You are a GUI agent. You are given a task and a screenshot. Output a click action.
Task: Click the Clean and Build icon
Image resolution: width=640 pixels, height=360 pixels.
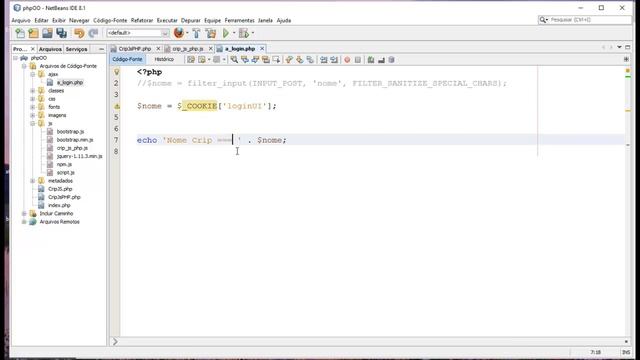pyautogui.click(x=211, y=33)
